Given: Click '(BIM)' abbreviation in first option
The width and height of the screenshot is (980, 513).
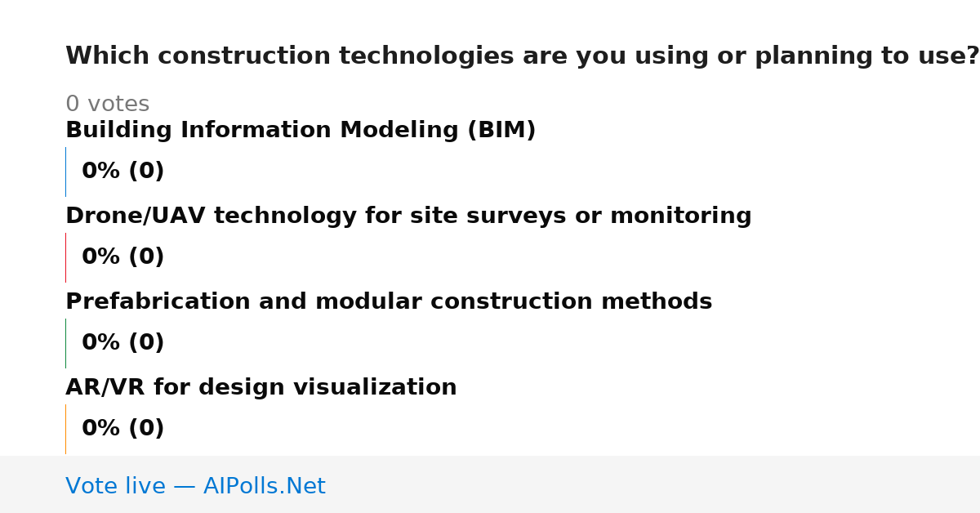Looking at the screenshot, I should pyautogui.click(x=501, y=131).
